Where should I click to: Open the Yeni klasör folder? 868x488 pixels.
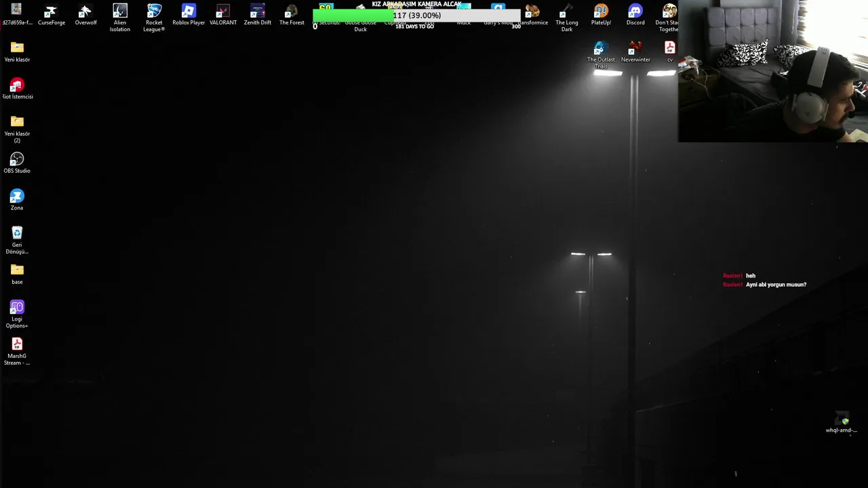17,52
